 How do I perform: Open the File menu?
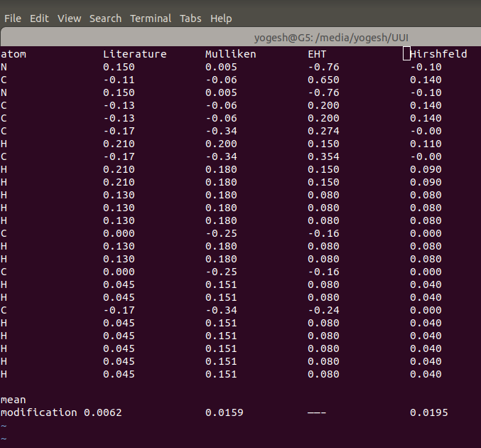point(13,18)
